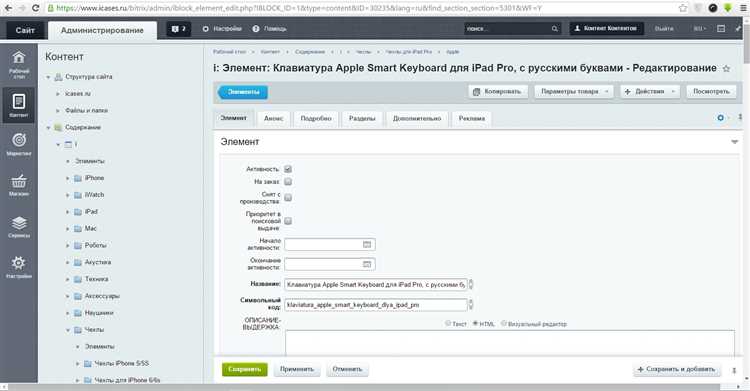Viewport: 750px width, 391px height.
Task: Open browser menu hamburger icon
Action: [x=743, y=8]
